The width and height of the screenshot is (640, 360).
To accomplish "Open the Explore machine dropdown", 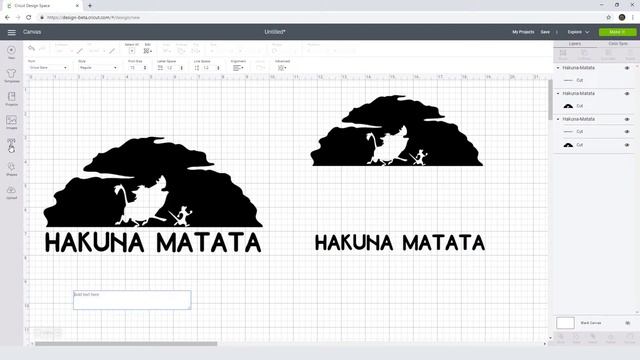I will click(578, 32).
